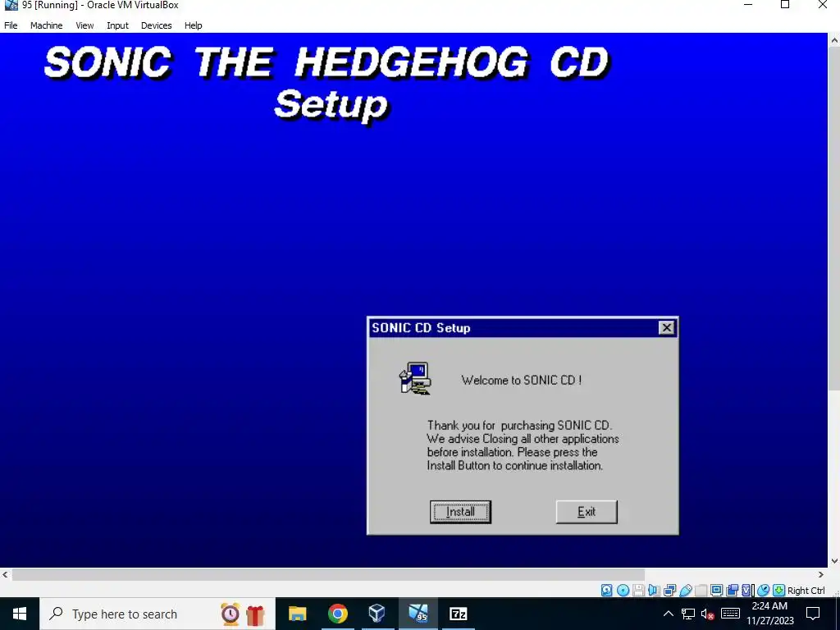Click the audio status icon in VirtualBox
Screen dimensions: 840x630
point(654,591)
